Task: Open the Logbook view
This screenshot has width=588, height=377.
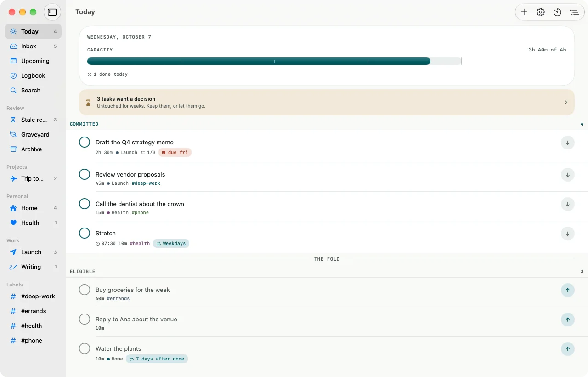Action: (33, 75)
